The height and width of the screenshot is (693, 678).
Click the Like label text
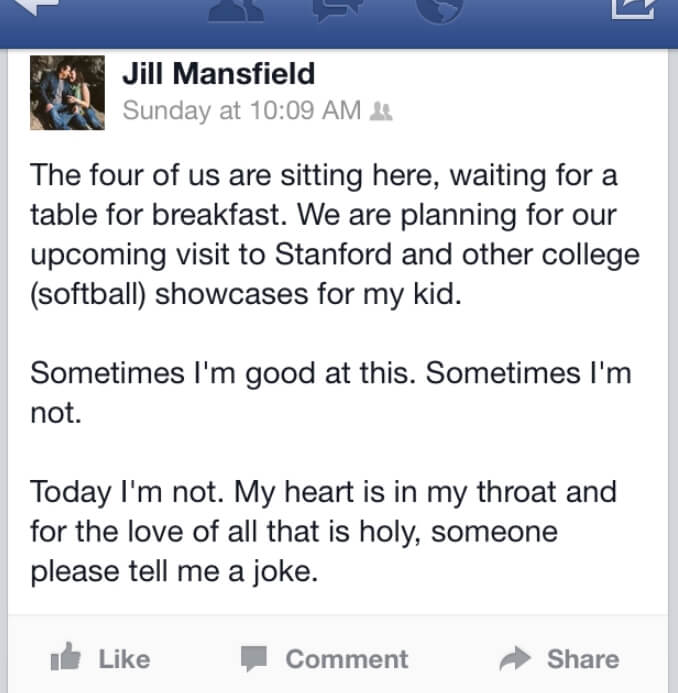point(124,659)
